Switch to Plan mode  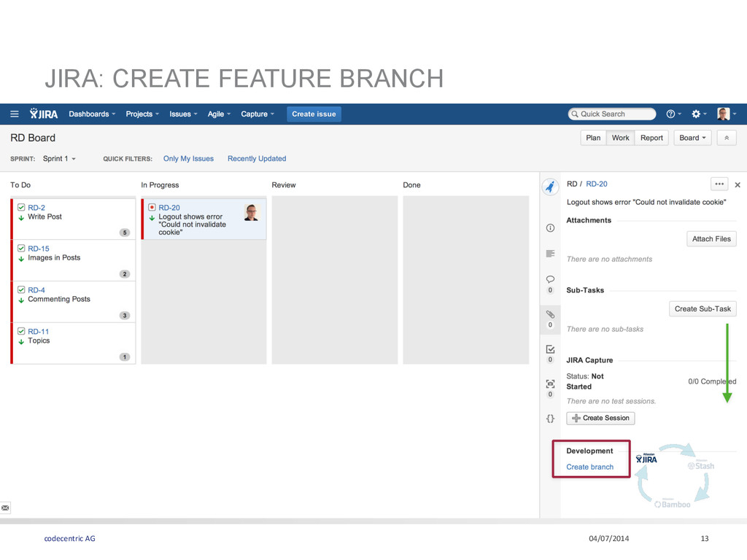pos(593,138)
